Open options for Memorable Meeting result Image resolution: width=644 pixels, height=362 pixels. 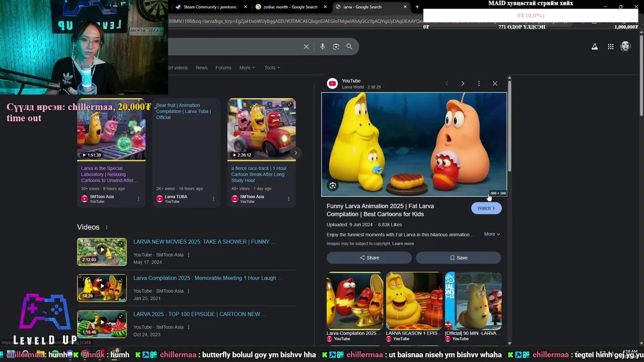189,291
